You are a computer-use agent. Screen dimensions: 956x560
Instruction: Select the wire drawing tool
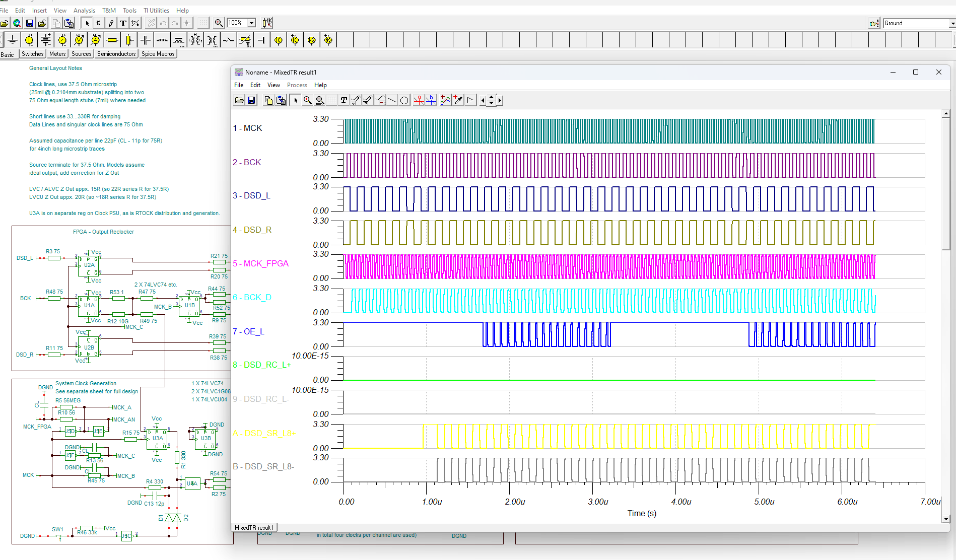click(111, 23)
